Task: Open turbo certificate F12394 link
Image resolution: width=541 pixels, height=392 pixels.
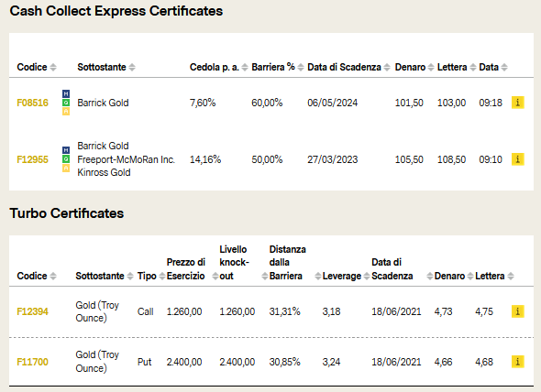Action: coord(32,311)
